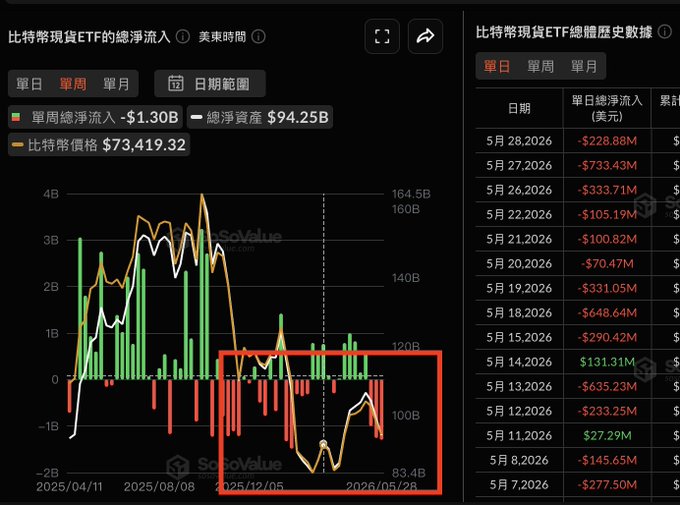This screenshot has width=680, height=505.
Task: Click the -$233.25M net inflow value
Action: [x=607, y=411]
